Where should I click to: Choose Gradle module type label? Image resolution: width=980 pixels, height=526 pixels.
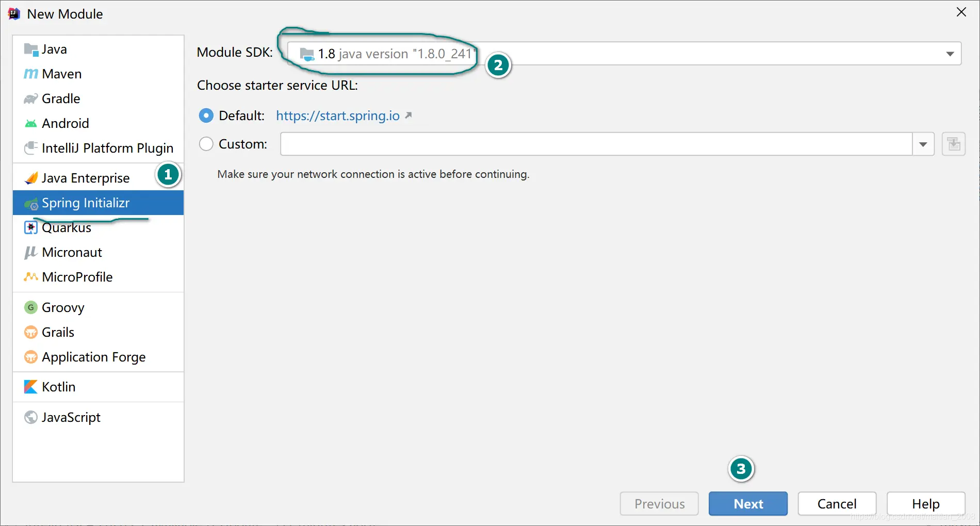(x=61, y=99)
